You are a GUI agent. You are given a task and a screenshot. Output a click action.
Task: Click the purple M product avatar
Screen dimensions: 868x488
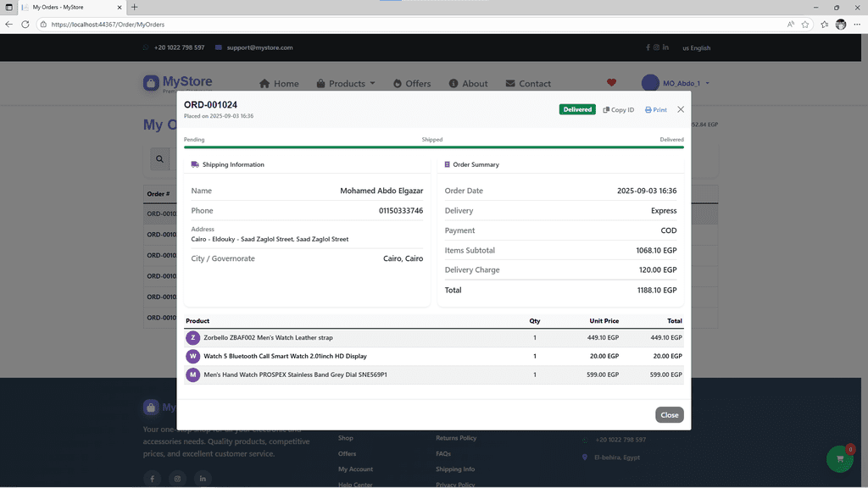(x=192, y=374)
